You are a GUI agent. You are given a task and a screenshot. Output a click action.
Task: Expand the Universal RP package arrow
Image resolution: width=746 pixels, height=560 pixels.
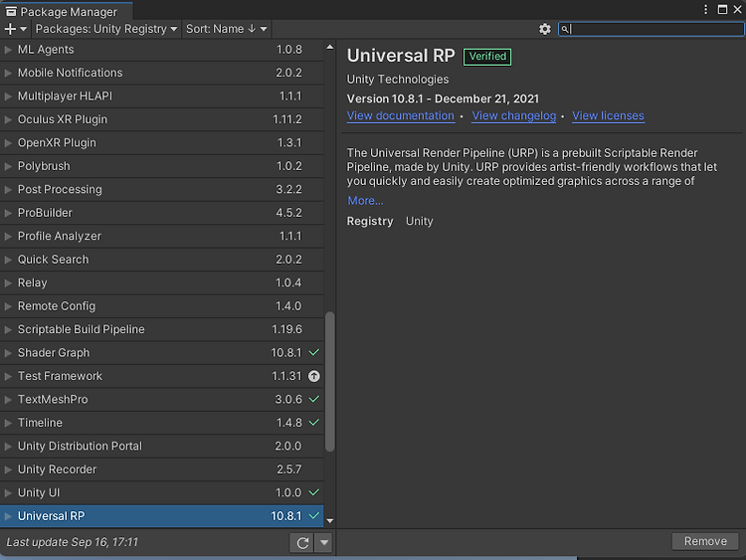tap(8, 516)
